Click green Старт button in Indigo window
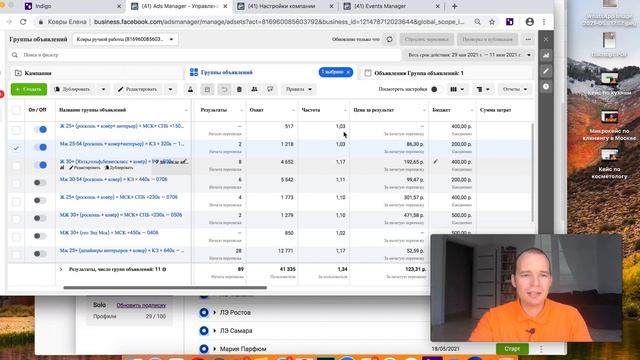The image size is (640, 360). (x=512, y=349)
